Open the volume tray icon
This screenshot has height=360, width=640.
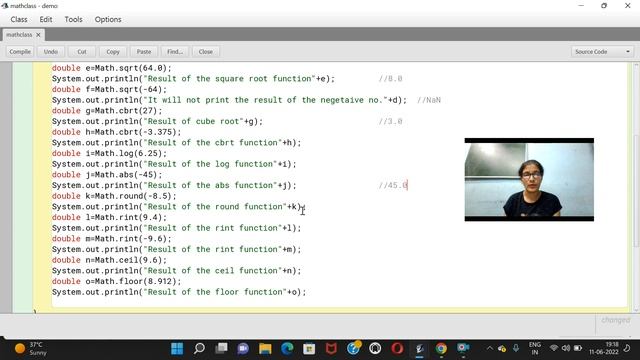[x=566, y=349]
